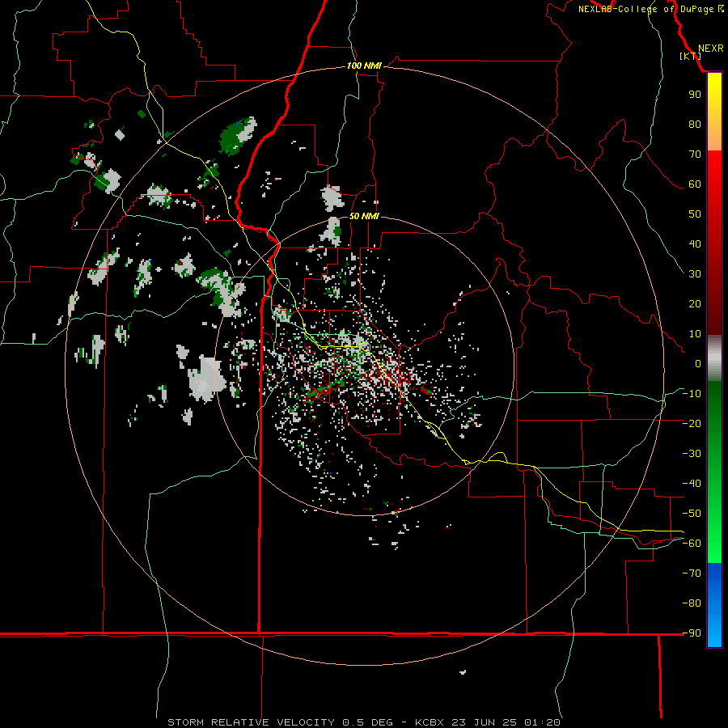Image resolution: width=728 pixels, height=728 pixels.
Task: Click the STORM RELATIVE VELOCITY caption text
Action: [x=251, y=722]
